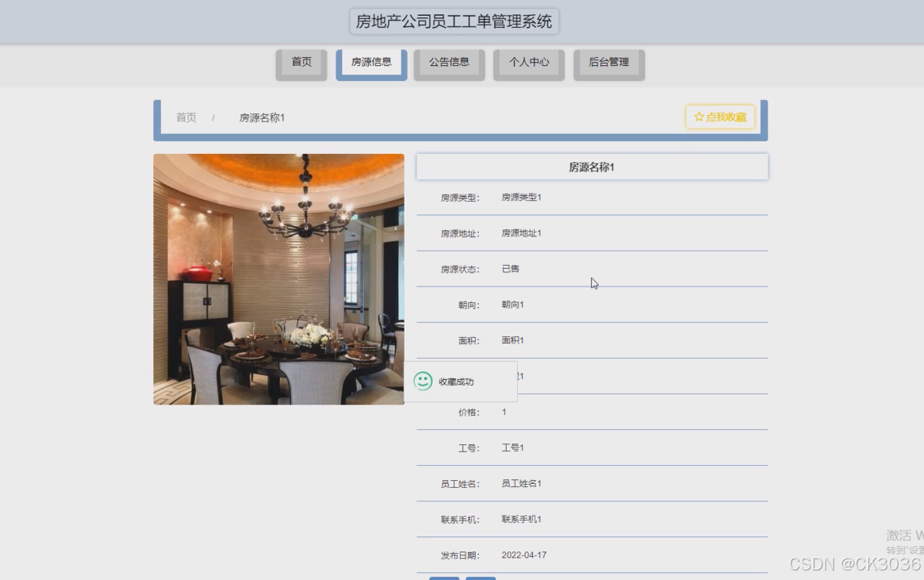Viewport: 924px width, 580px height.
Task: Click the 点我收藏 favorite button
Action: point(719,117)
